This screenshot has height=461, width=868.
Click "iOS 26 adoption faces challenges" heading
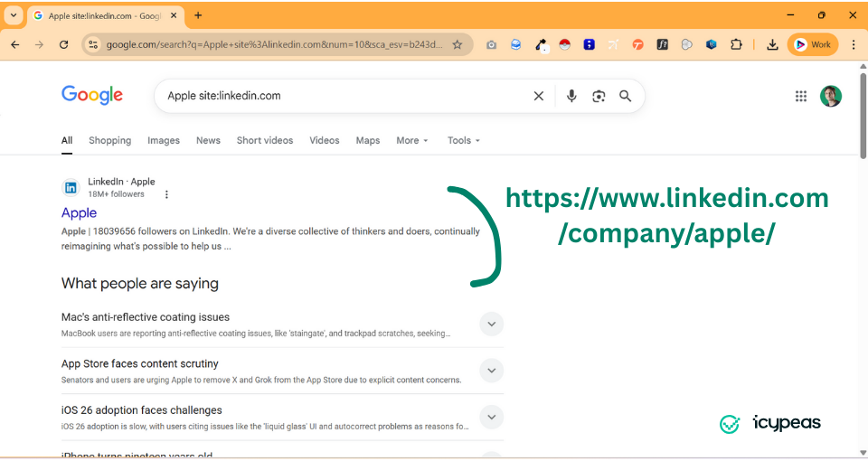pyautogui.click(x=142, y=410)
